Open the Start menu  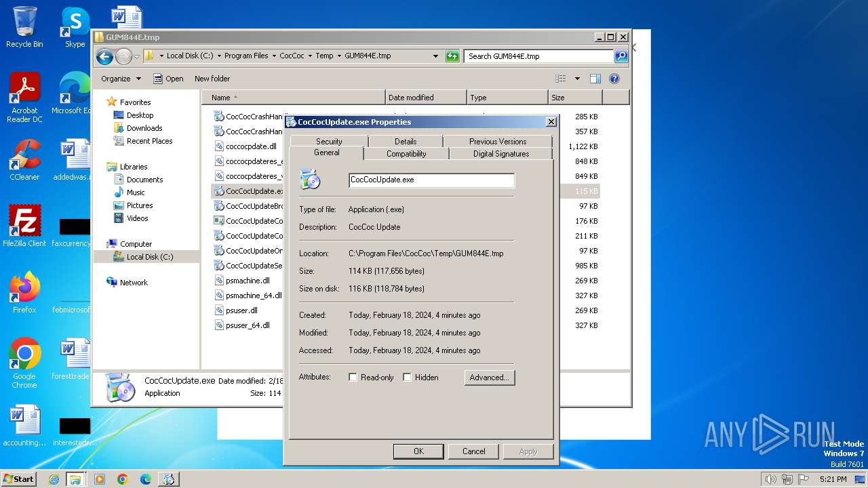click(x=18, y=479)
